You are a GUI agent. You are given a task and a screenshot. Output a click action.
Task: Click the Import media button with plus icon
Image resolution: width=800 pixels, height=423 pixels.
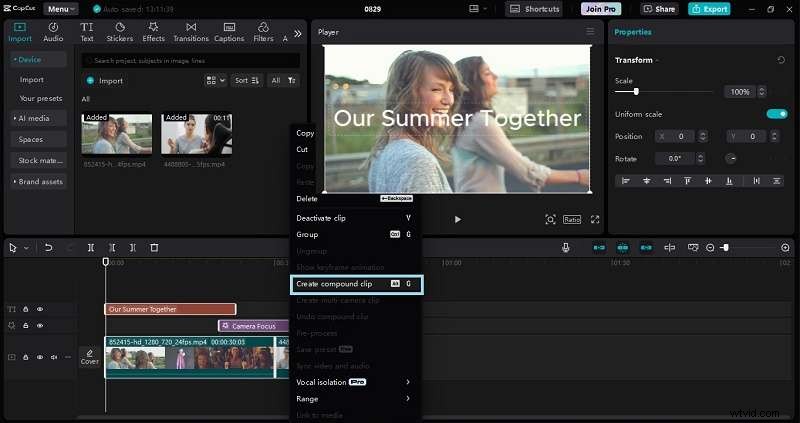pyautogui.click(x=105, y=81)
